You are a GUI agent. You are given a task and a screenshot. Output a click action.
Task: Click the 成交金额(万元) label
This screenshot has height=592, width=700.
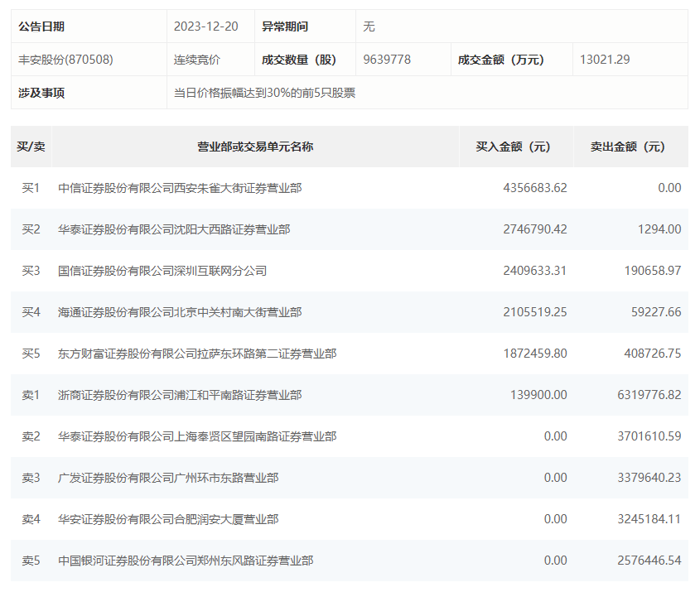pyautogui.click(x=501, y=60)
